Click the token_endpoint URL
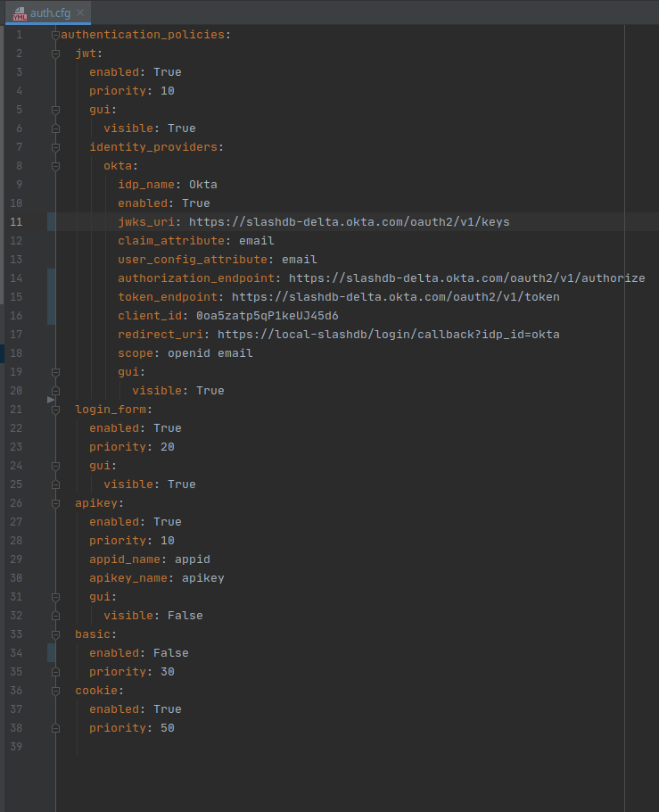 395,297
